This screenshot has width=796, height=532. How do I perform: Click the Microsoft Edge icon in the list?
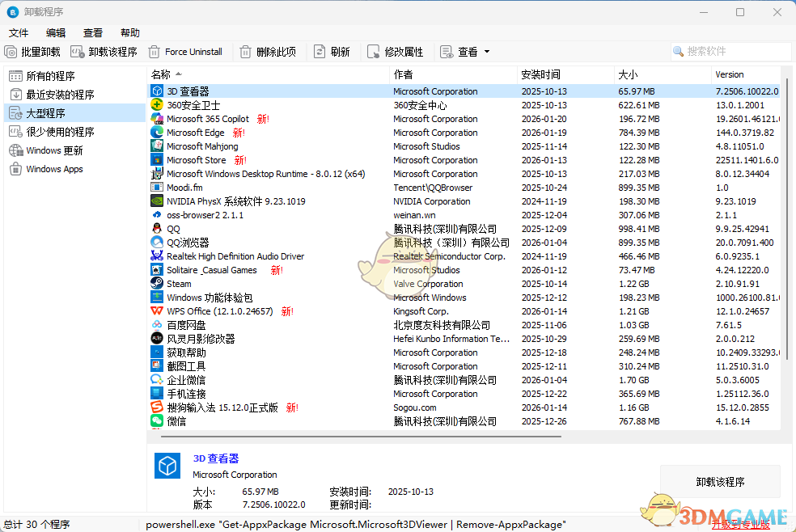click(157, 132)
